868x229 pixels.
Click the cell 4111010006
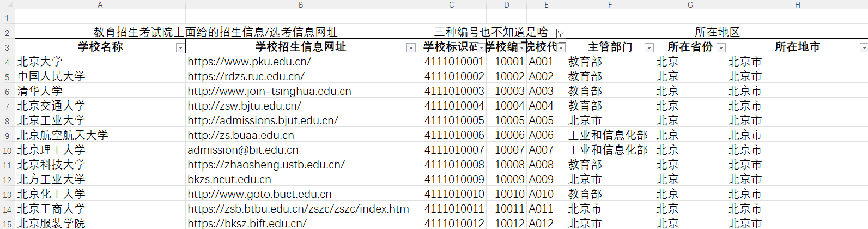451,135
